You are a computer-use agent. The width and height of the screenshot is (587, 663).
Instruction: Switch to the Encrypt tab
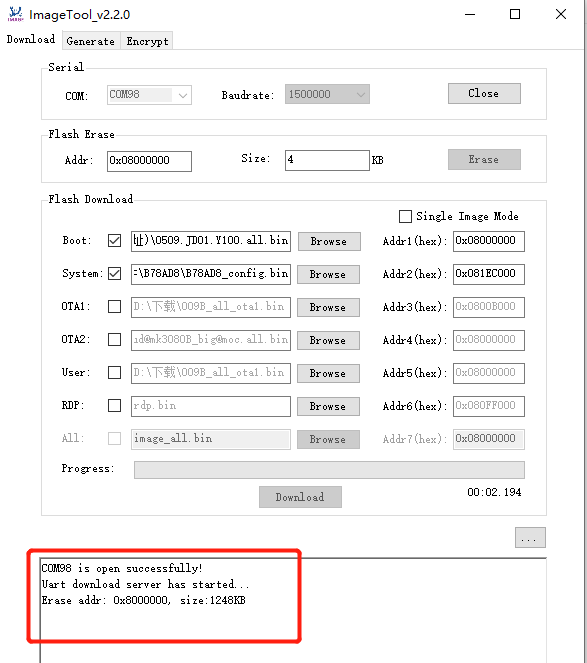[x=147, y=41]
